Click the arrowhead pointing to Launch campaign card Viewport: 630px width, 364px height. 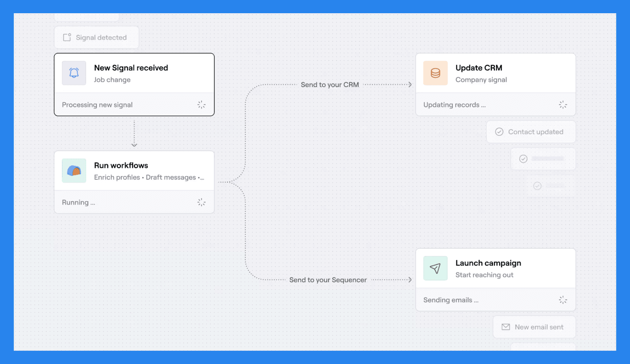click(410, 280)
